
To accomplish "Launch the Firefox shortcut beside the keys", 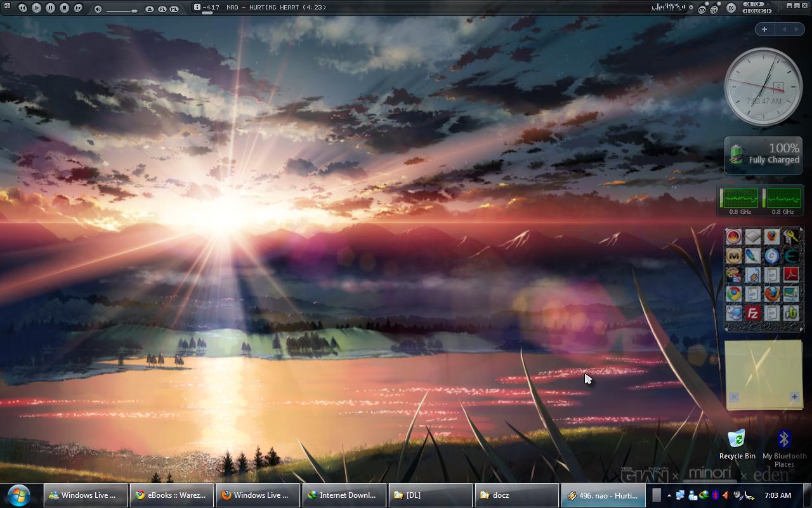I will pos(771,237).
